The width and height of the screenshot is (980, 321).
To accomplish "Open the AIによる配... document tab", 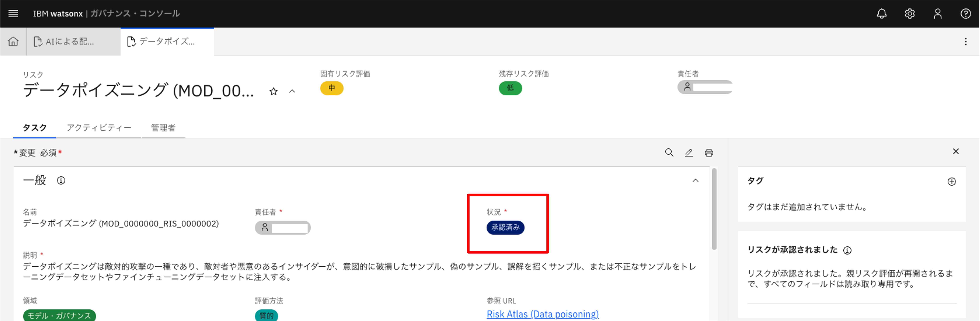I will 70,42.
